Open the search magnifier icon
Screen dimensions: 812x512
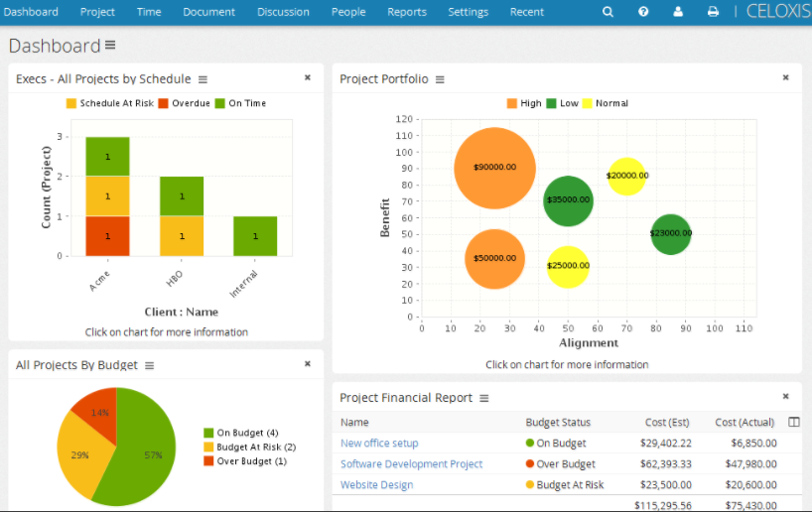608,11
